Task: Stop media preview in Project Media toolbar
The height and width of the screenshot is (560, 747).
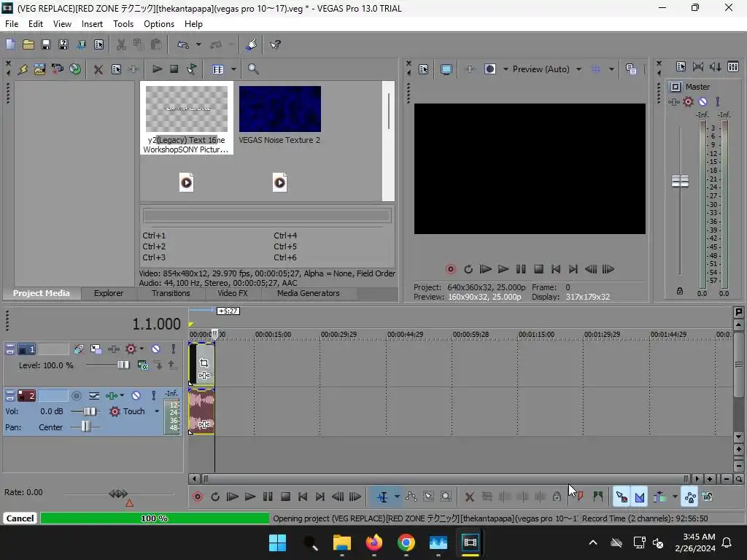Action: pos(174,69)
